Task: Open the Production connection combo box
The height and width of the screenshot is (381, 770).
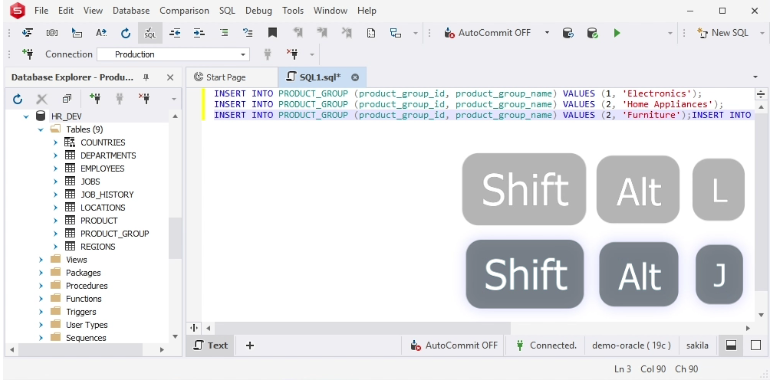Action: pyautogui.click(x=173, y=54)
